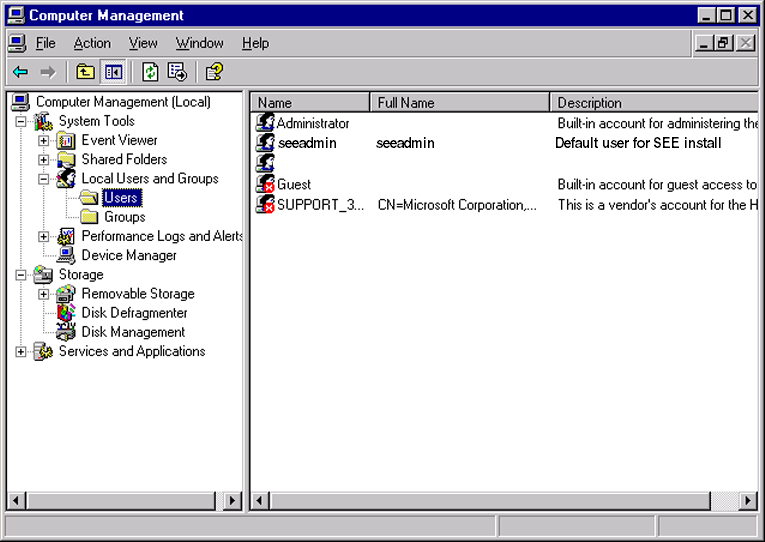
Task: Click the Groups folder icon
Action: pyautogui.click(x=89, y=217)
